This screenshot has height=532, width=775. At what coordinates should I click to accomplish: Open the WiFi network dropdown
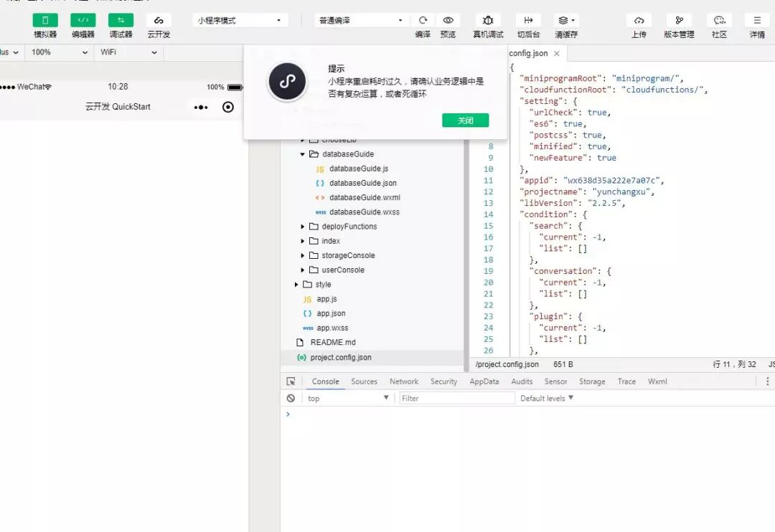click(128, 52)
